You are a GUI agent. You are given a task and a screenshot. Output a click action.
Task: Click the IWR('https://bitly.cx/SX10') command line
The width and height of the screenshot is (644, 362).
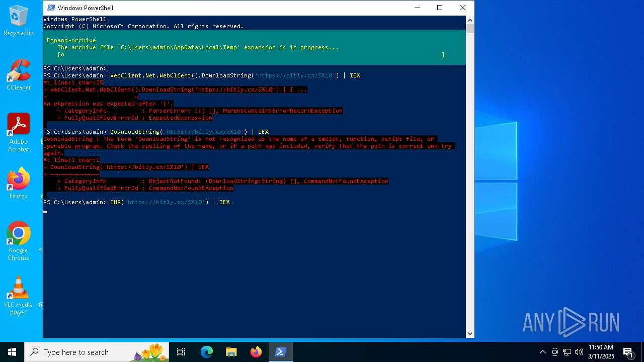170,202
